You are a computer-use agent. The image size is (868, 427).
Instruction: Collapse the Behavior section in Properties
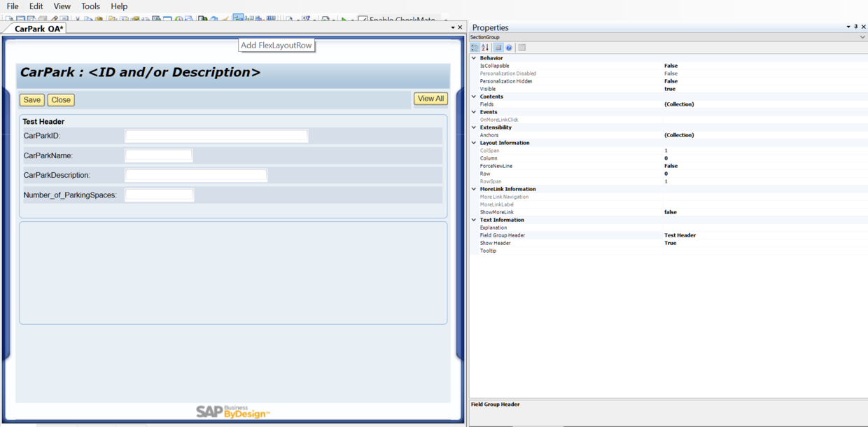coord(475,57)
